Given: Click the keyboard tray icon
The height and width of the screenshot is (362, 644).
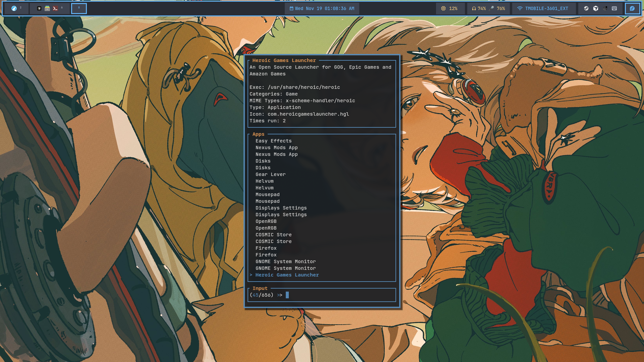Looking at the screenshot, I should (614, 8).
